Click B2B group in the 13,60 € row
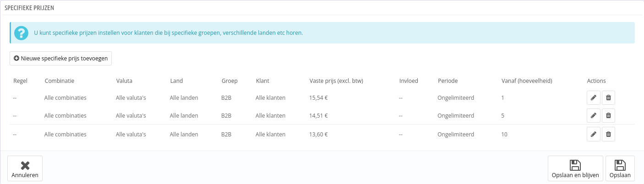This screenshot has height=184, width=644. (226, 134)
